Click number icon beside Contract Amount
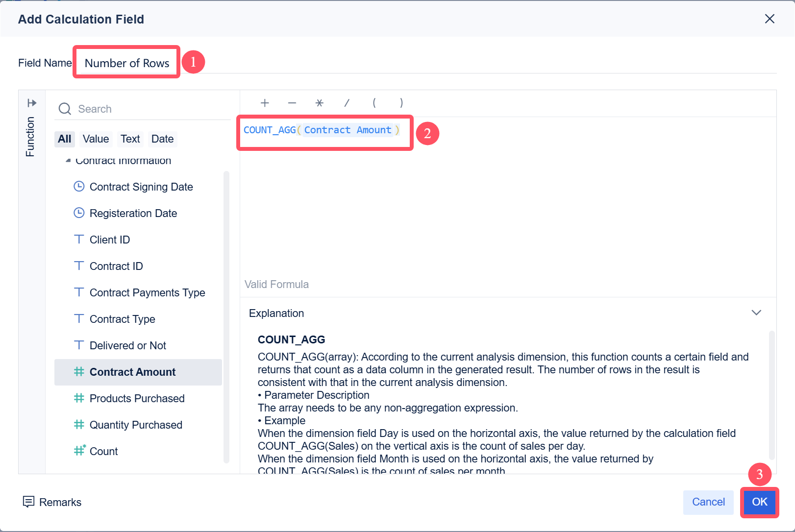 point(79,372)
